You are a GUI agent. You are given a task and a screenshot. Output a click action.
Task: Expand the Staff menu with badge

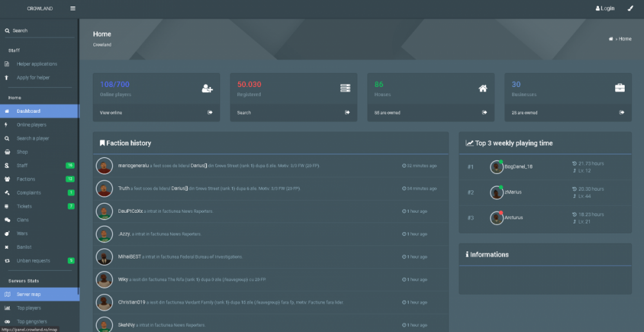pyautogui.click(x=39, y=166)
